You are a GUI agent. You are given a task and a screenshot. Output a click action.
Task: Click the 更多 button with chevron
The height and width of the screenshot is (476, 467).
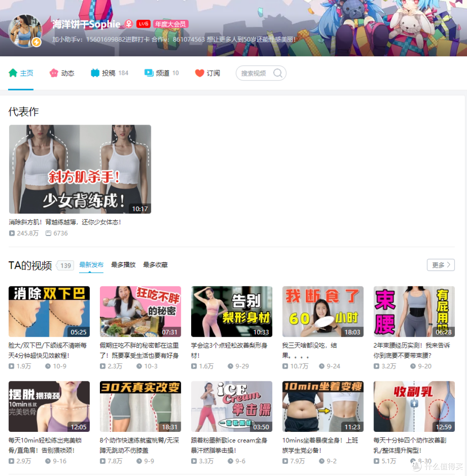pyautogui.click(x=441, y=265)
